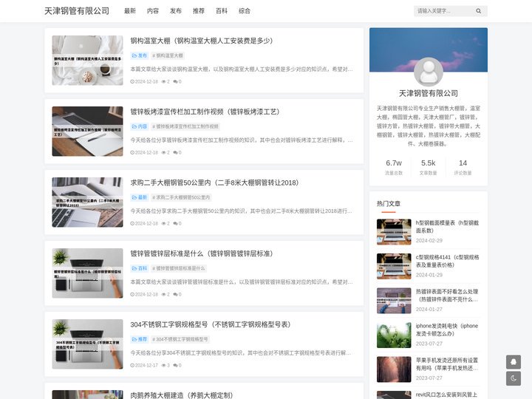Open hot article h型钢截面模量表
This screenshot has height=399, width=532.
[447, 227]
